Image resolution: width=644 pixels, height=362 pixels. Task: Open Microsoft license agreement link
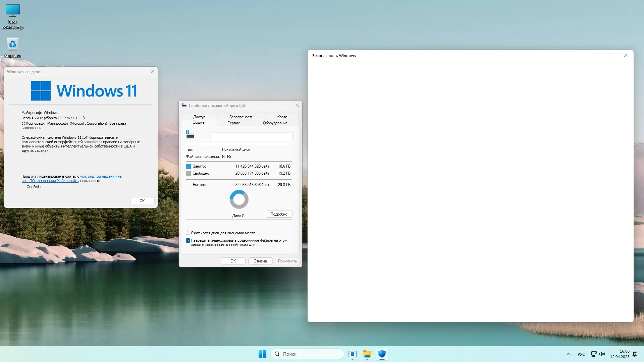pyautogui.click(x=101, y=176)
